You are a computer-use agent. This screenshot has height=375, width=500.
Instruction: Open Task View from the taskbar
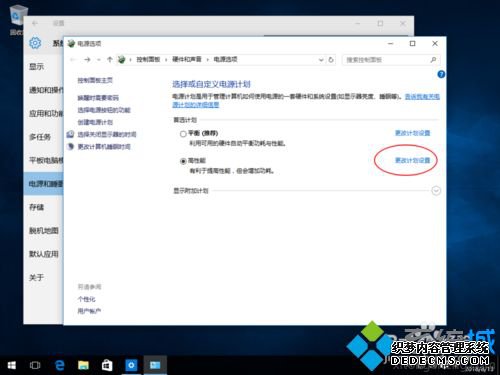click(x=35, y=365)
